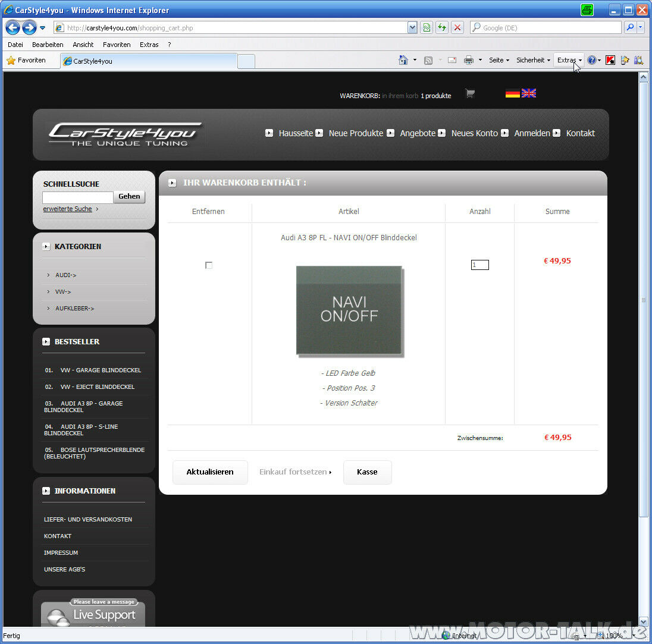Image resolution: width=652 pixels, height=644 pixels.
Task: Click Einkauf fortsetzen link
Action: [x=295, y=472]
